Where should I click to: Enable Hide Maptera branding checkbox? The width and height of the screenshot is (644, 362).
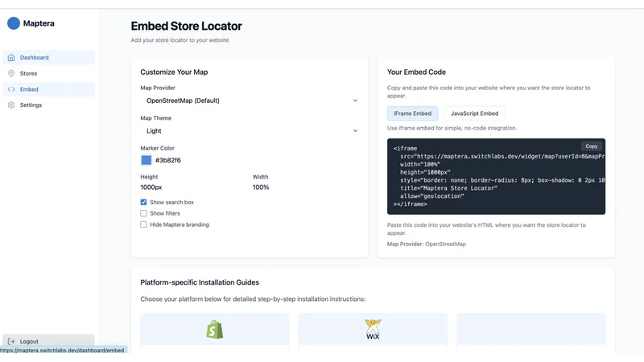pos(143,224)
